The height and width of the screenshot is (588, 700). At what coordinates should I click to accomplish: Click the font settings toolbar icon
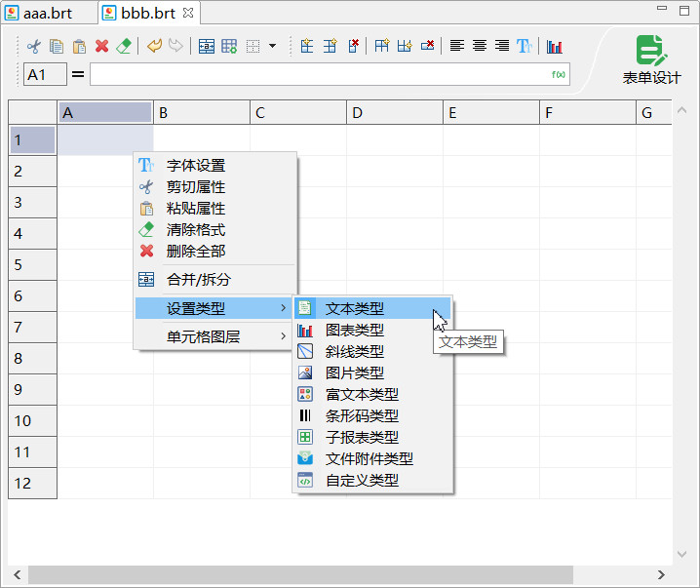tap(525, 46)
